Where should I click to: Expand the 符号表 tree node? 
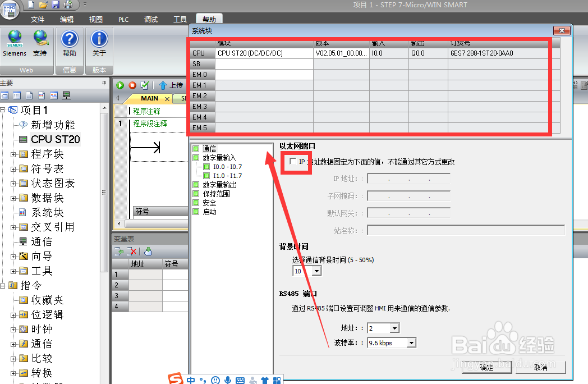(x=13, y=169)
